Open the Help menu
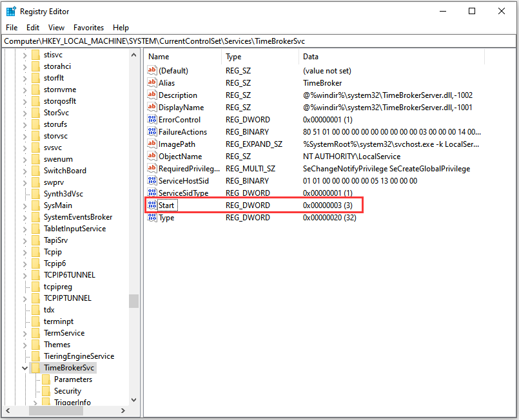Image resolution: width=519 pixels, height=420 pixels. (x=121, y=28)
